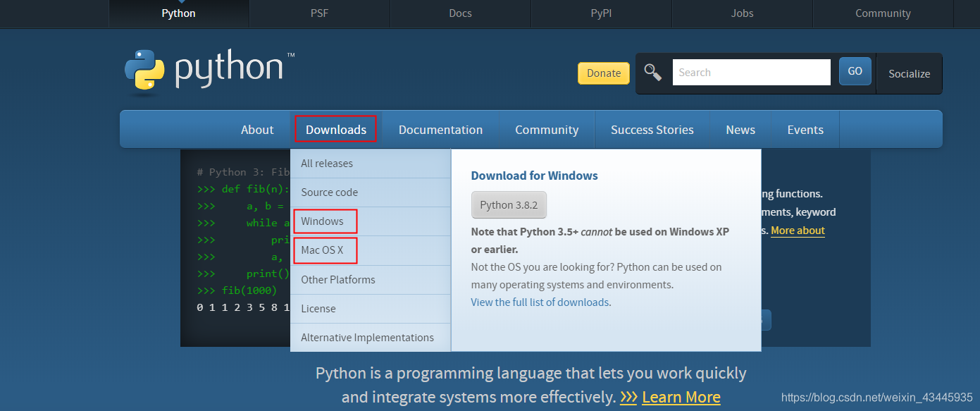Click the Python 3.8.2 download button

coord(509,205)
